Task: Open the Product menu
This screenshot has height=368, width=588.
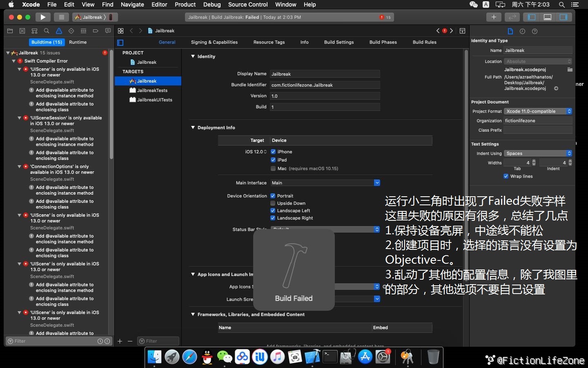Action: click(185, 4)
